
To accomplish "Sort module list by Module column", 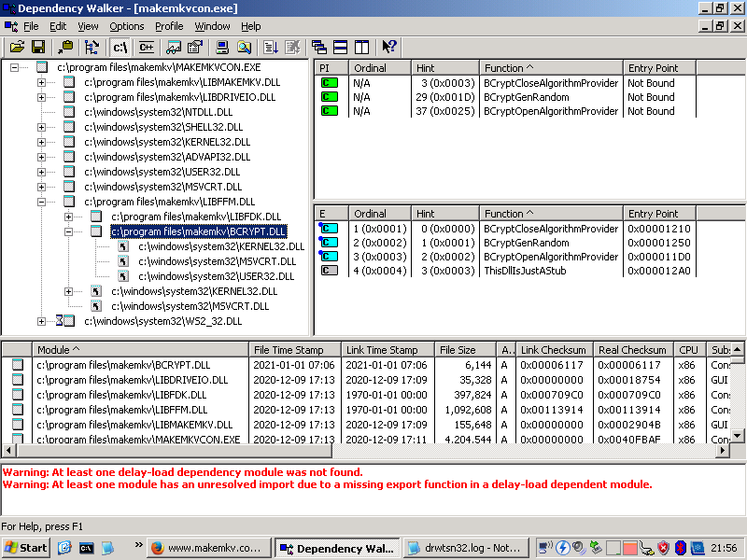I will [140, 350].
